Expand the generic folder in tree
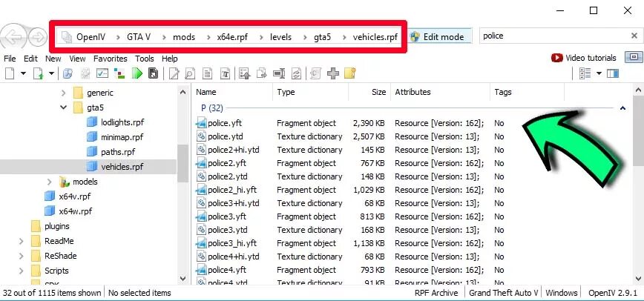 pyautogui.click(x=63, y=93)
